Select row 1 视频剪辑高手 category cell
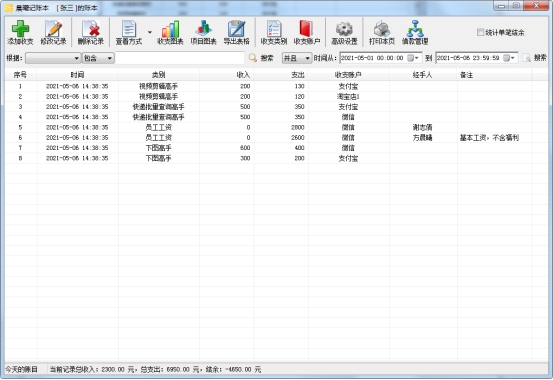The height and width of the screenshot is (380, 553). pyautogui.click(x=159, y=86)
